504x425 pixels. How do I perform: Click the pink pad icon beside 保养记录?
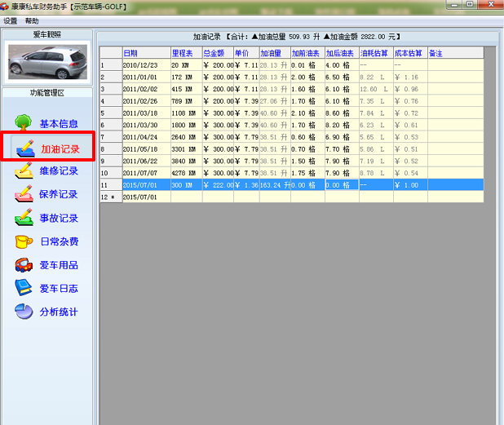(x=24, y=194)
